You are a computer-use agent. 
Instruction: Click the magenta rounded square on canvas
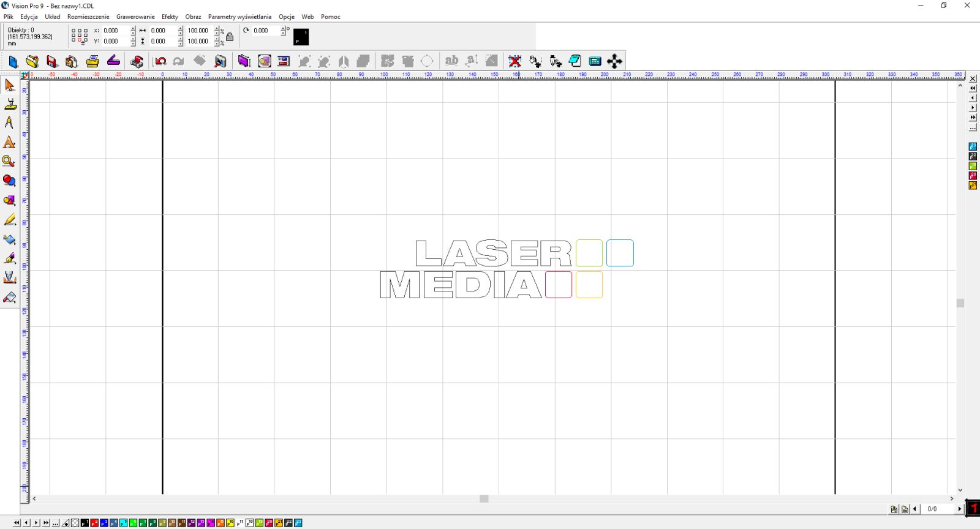[x=559, y=285]
